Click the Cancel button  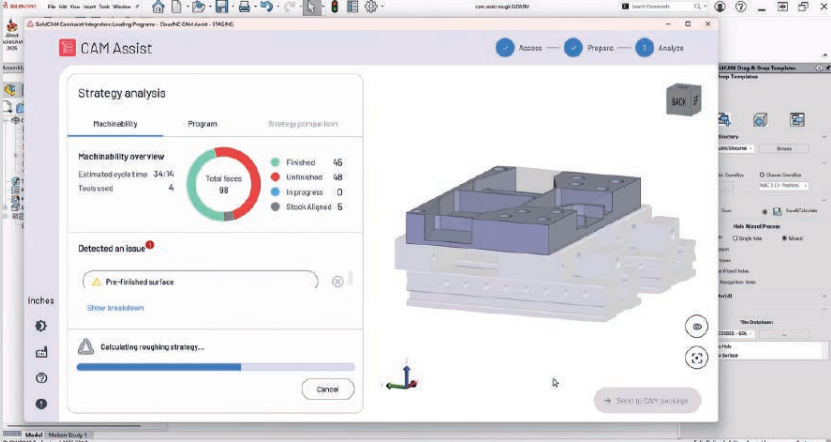[328, 389]
